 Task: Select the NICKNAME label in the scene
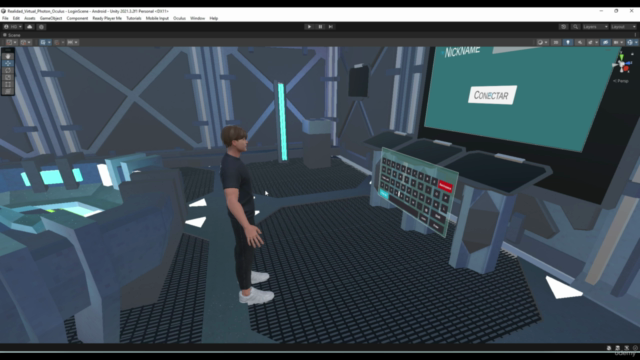(462, 51)
